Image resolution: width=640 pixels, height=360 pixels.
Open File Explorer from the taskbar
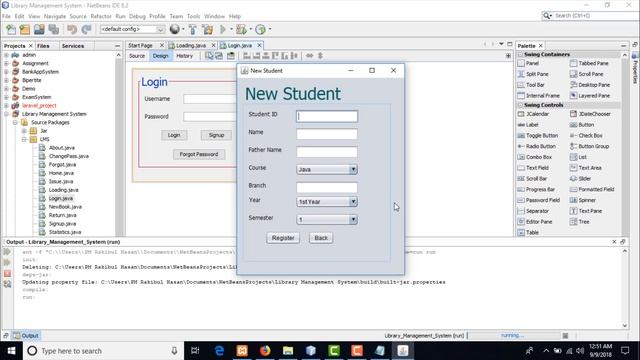(x=288, y=351)
